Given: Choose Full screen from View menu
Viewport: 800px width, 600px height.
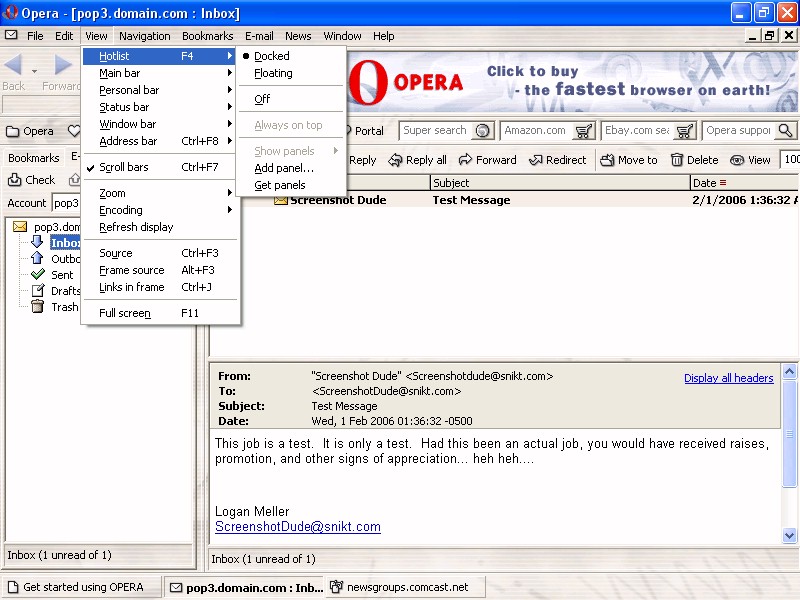Looking at the screenshot, I should (x=160, y=313).
